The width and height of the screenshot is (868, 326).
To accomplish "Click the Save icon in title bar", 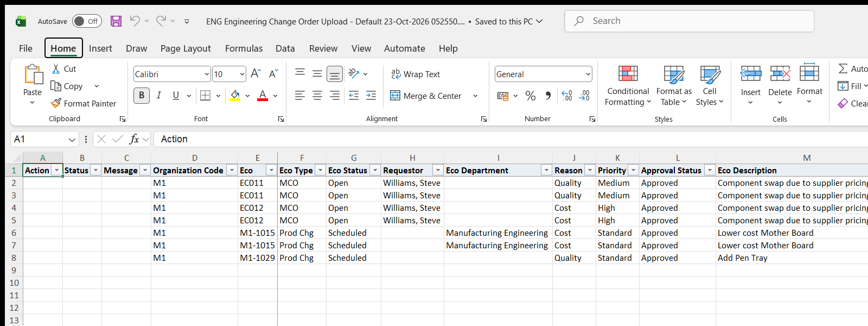I will click(116, 21).
